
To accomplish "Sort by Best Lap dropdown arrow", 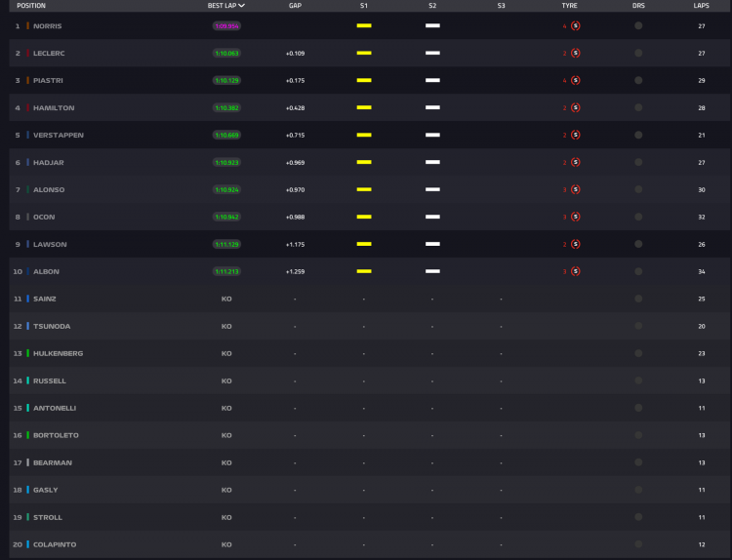I will coord(241,6).
